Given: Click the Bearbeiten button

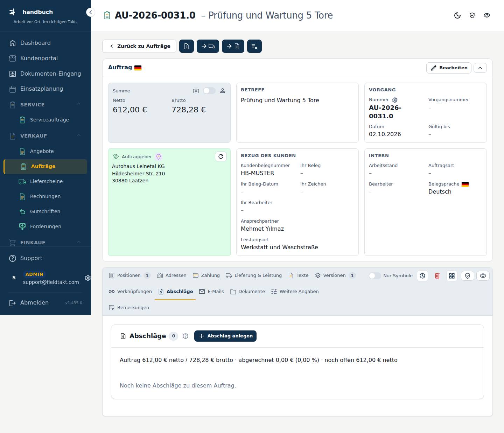Looking at the screenshot, I should tap(449, 68).
